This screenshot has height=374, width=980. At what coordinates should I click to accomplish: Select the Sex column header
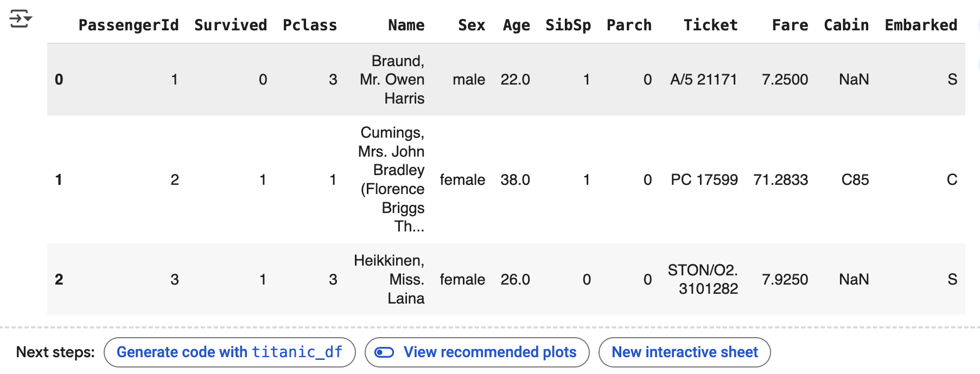[472, 25]
